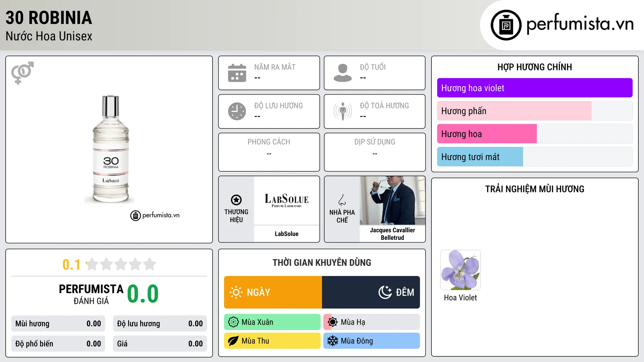Click the unisex gender symbol icon
Image resolution: width=644 pixels, height=362 pixels.
click(22, 73)
